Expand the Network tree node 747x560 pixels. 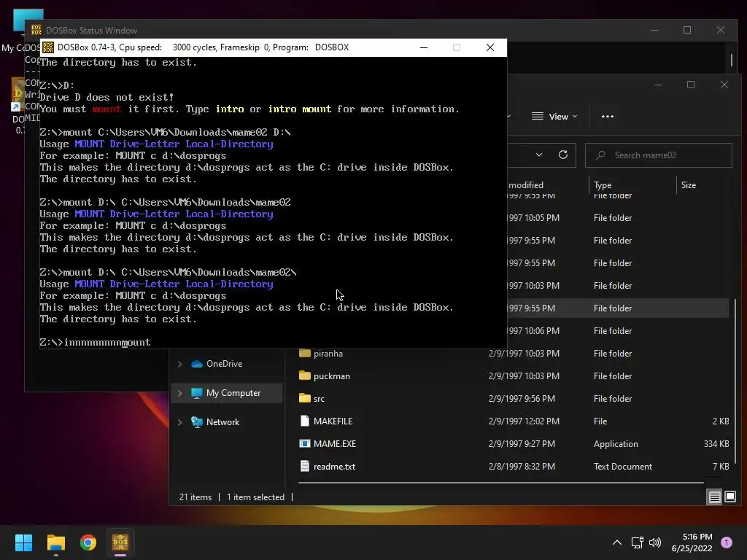[x=180, y=422]
